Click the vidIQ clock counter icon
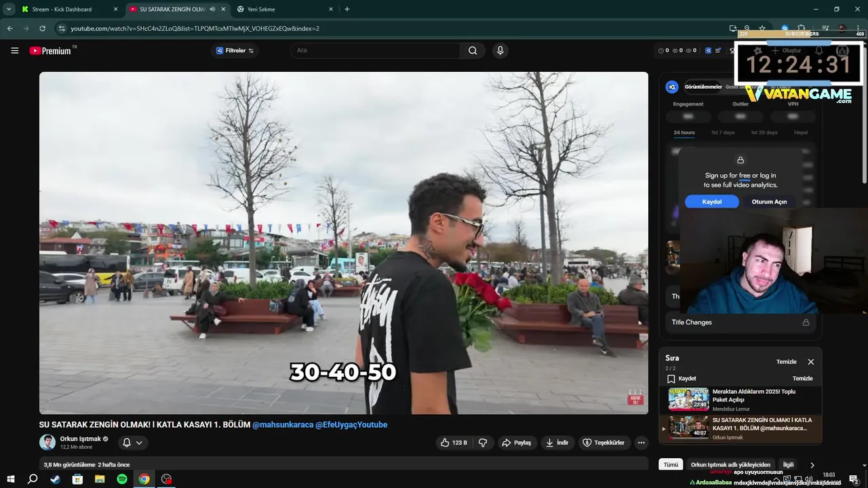This screenshot has height=488, width=868. [662, 50]
